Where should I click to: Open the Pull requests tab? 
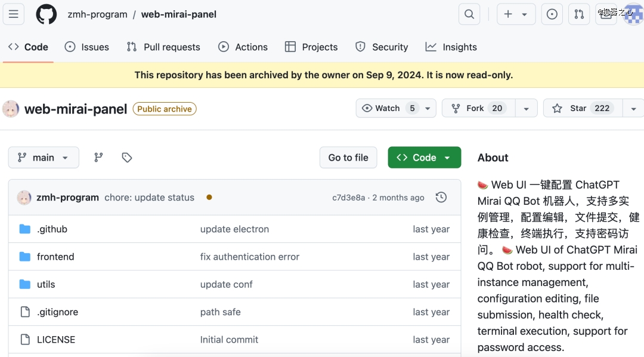point(163,47)
